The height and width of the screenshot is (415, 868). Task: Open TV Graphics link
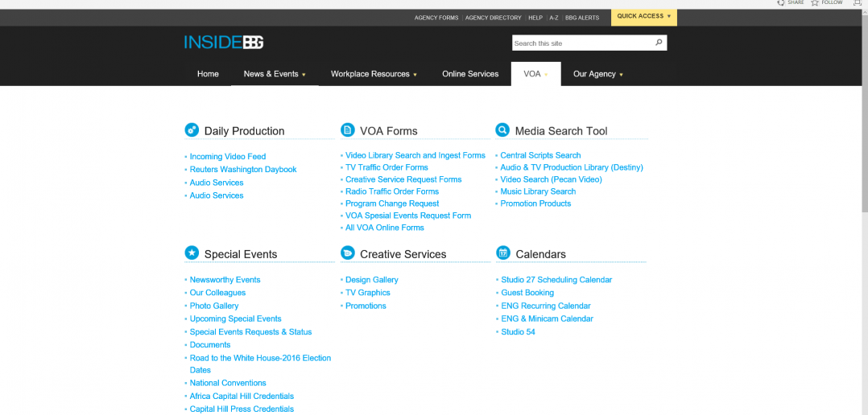click(x=367, y=293)
